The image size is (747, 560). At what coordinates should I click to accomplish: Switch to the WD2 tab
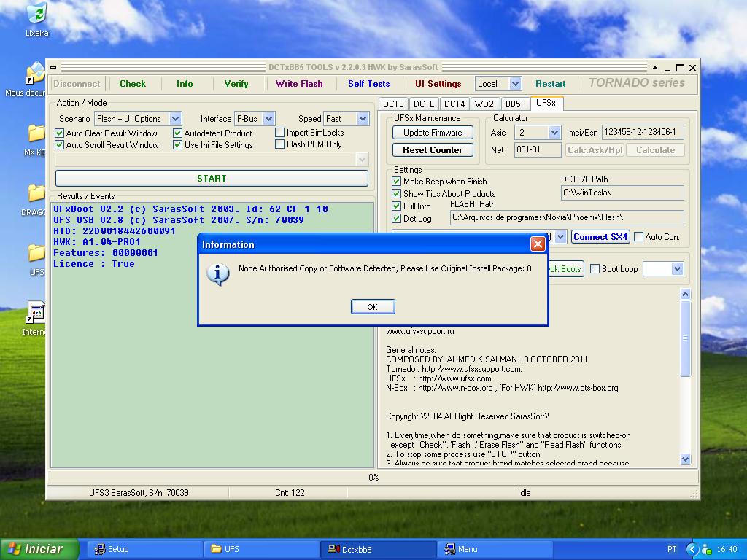[x=484, y=104]
